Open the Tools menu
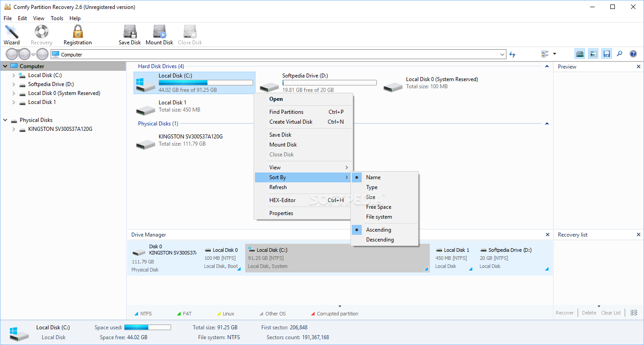This screenshot has width=644, height=345. pos(57,18)
